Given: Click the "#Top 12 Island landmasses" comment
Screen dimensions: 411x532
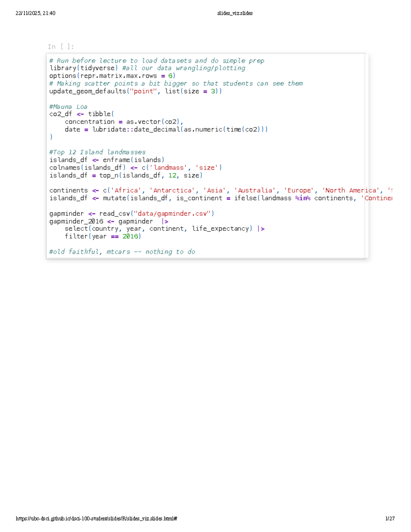Looking at the screenshot, I should click(x=97, y=152).
